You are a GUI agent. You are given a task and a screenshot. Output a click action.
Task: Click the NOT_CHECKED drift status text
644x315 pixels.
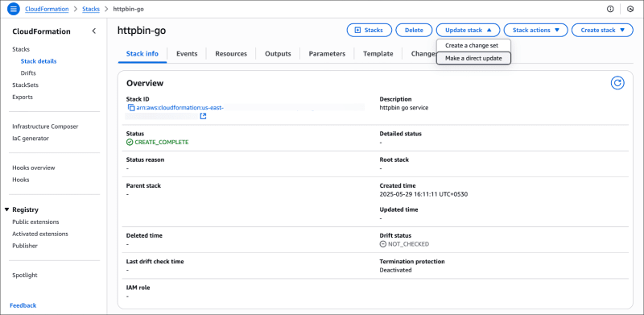(408, 244)
